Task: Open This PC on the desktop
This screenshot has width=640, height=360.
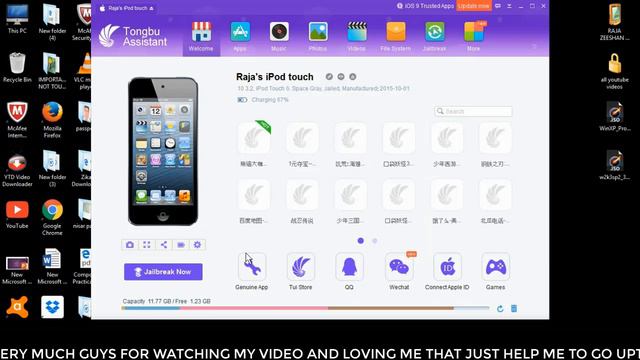Action: click(x=17, y=18)
